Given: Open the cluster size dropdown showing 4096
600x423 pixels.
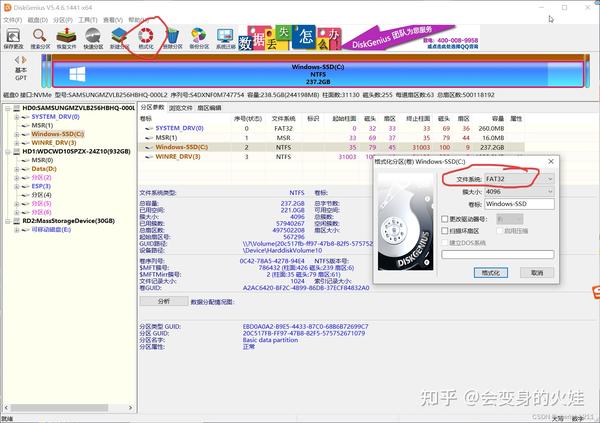Looking at the screenshot, I should pyautogui.click(x=519, y=191).
